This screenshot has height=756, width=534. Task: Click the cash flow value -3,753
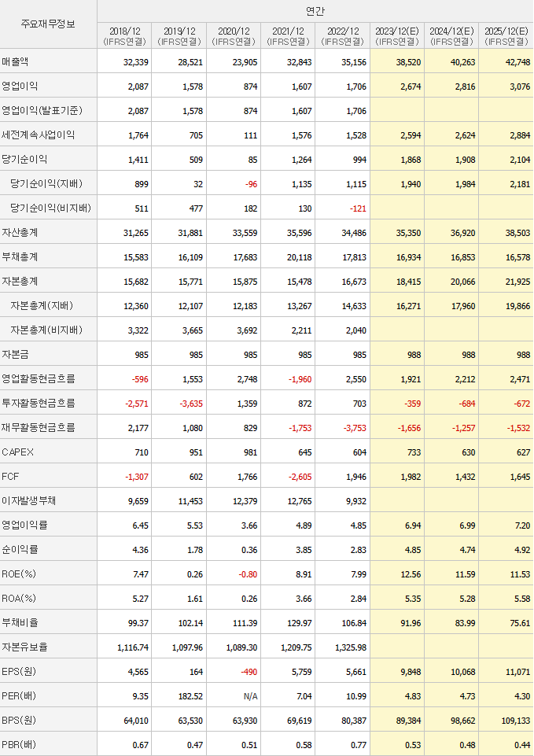[355, 428]
